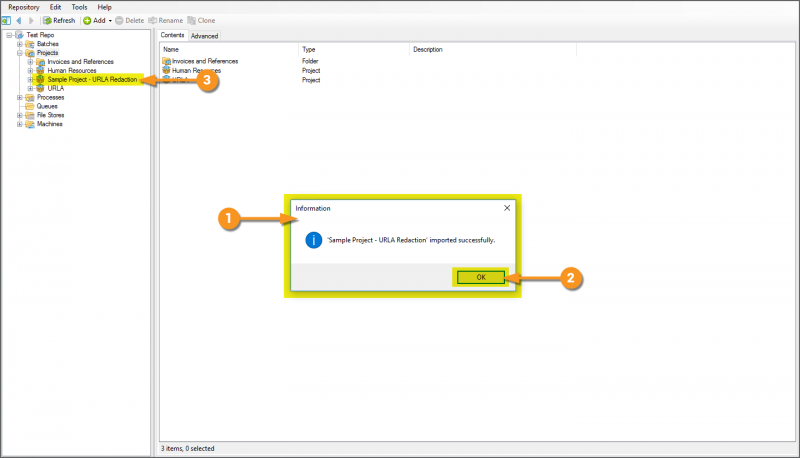Switch to the Contents tab
Screen dimensions: 800x458
(x=172, y=35)
